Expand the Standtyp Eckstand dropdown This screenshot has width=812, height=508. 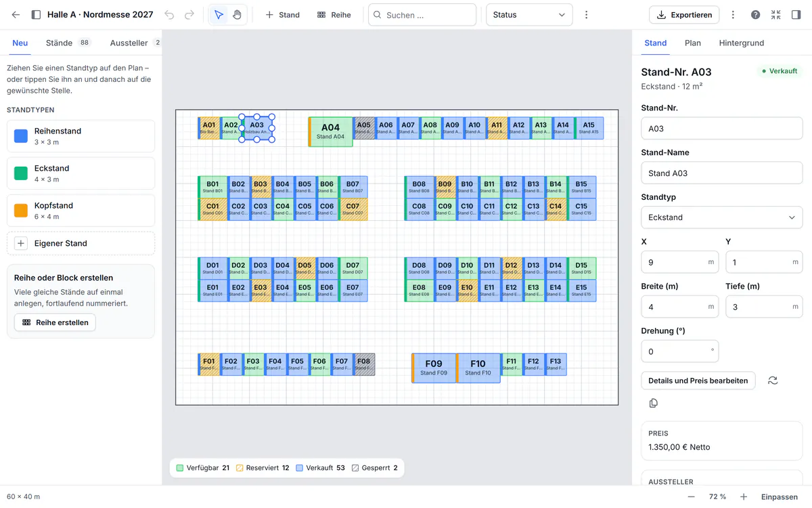point(721,217)
